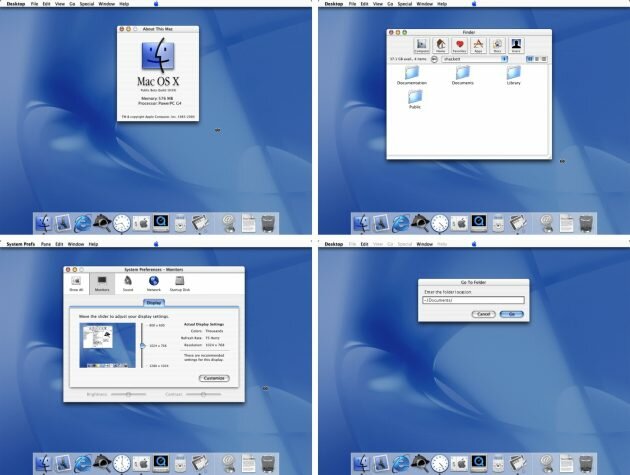Select the Documents folder in the Finder window
This screenshot has width=630, height=475.
[463, 76]
